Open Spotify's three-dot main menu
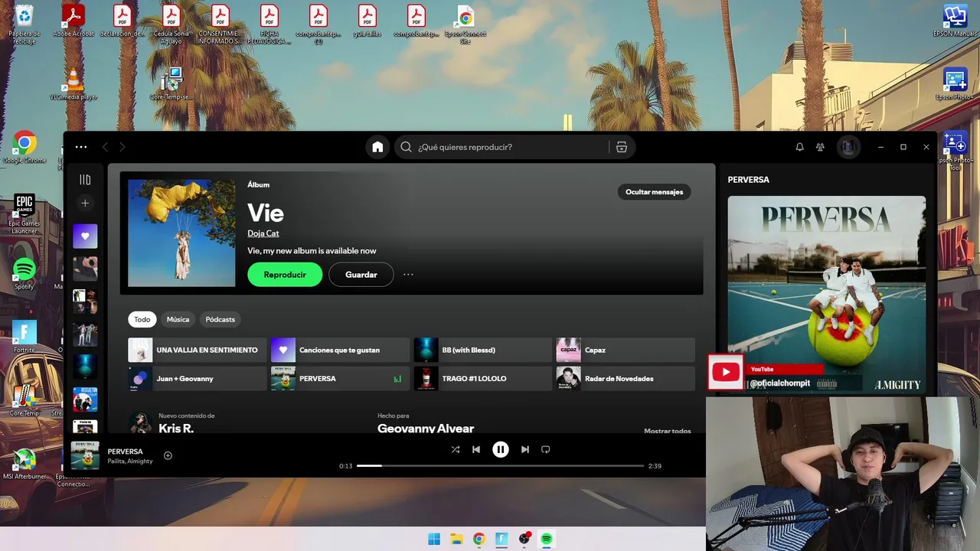The width and height of the screenshot is (980, 551). coord(81,147)
